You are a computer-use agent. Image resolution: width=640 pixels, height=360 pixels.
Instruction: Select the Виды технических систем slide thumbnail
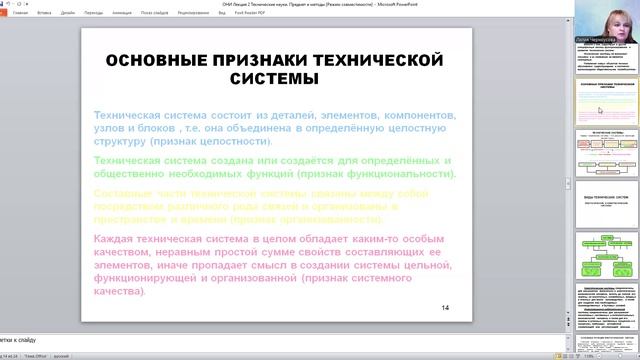click(607, 204)
